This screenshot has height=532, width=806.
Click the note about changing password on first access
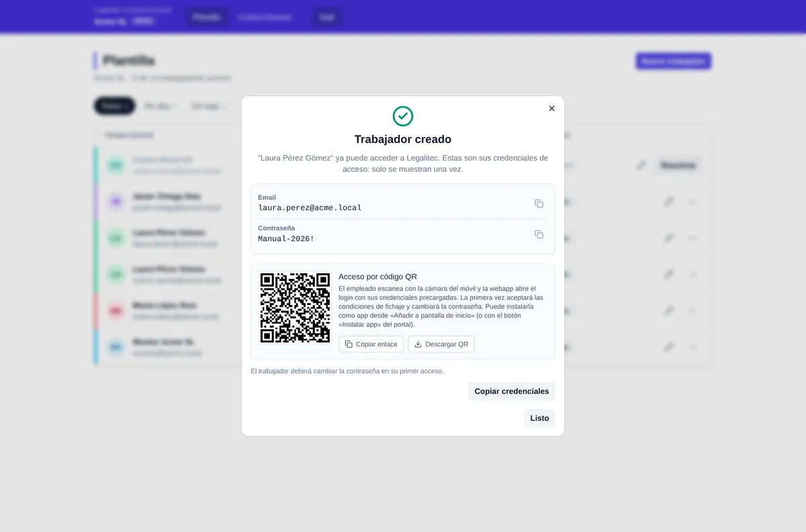click(347, 371)
